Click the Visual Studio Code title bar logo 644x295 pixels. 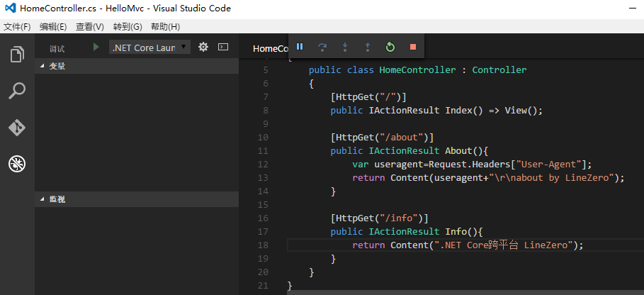10,8
